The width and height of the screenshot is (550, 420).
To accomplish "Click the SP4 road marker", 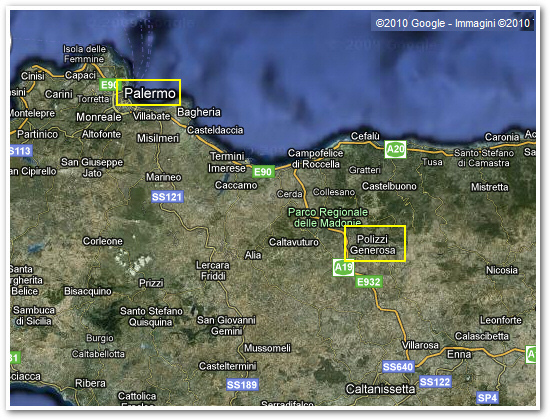I will point(487,398).
